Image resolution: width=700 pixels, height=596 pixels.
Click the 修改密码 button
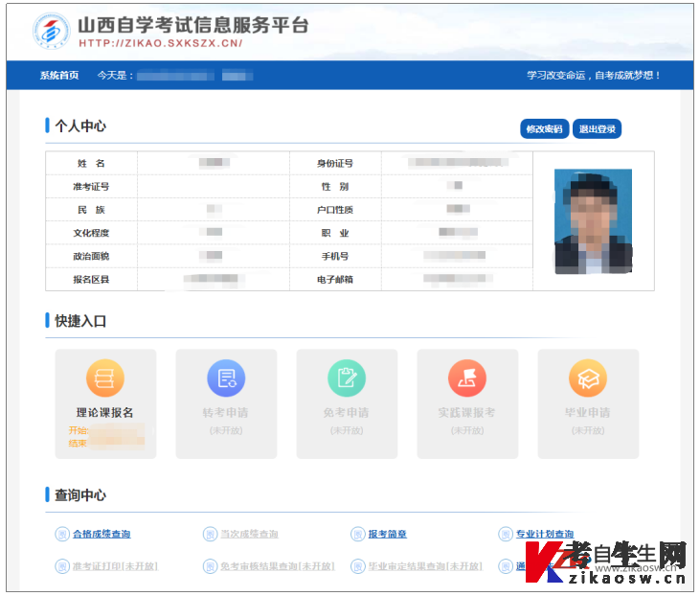[x=544, y=129]
